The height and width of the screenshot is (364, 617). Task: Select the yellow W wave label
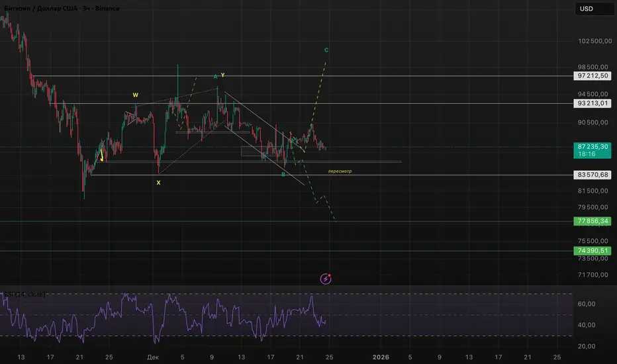tap(135, 95)
